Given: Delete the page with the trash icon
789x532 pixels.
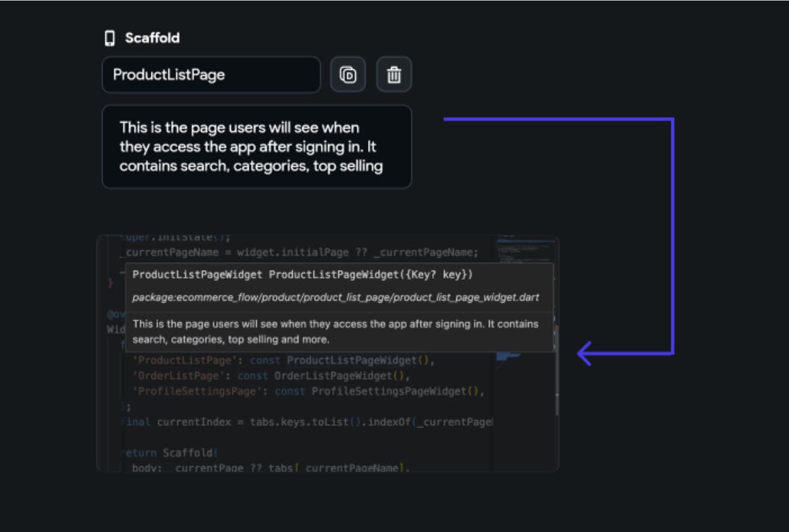Looking at the screenshot, I should pos(394,75).
